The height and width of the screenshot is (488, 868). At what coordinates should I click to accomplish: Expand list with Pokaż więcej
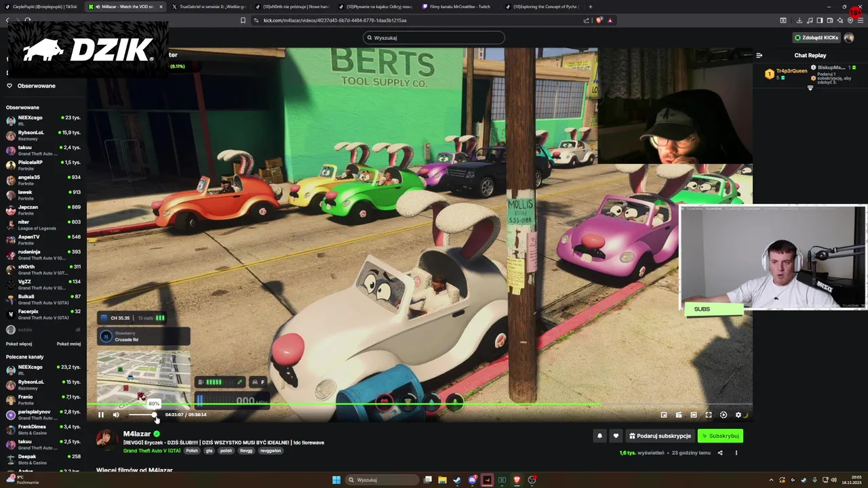point(19,344)
